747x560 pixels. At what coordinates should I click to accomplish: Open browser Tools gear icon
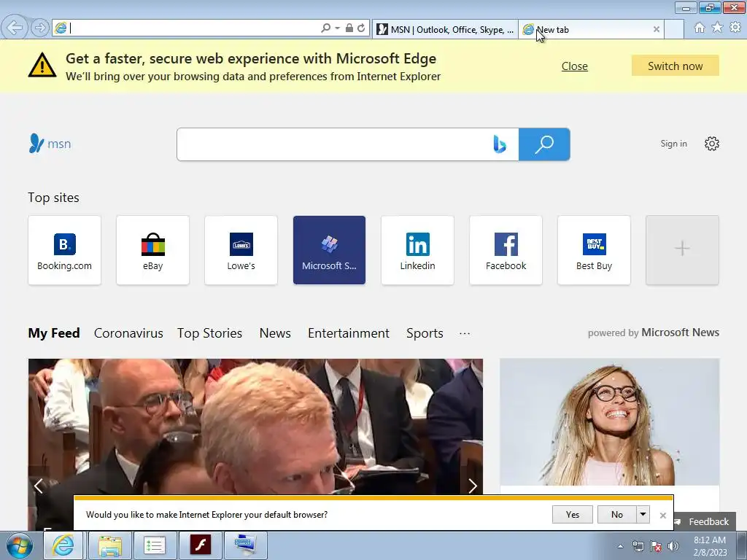[x=735, y=28]
